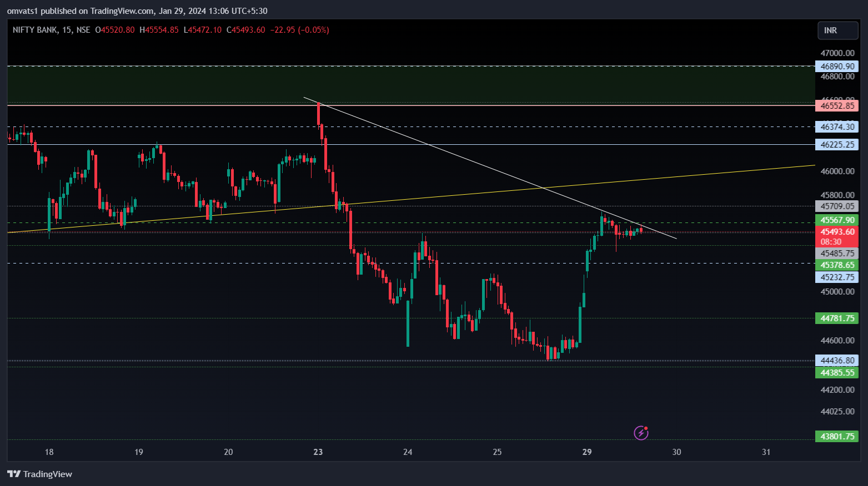
Task: Click date 30 on time axis
Action: click(676, 452)
